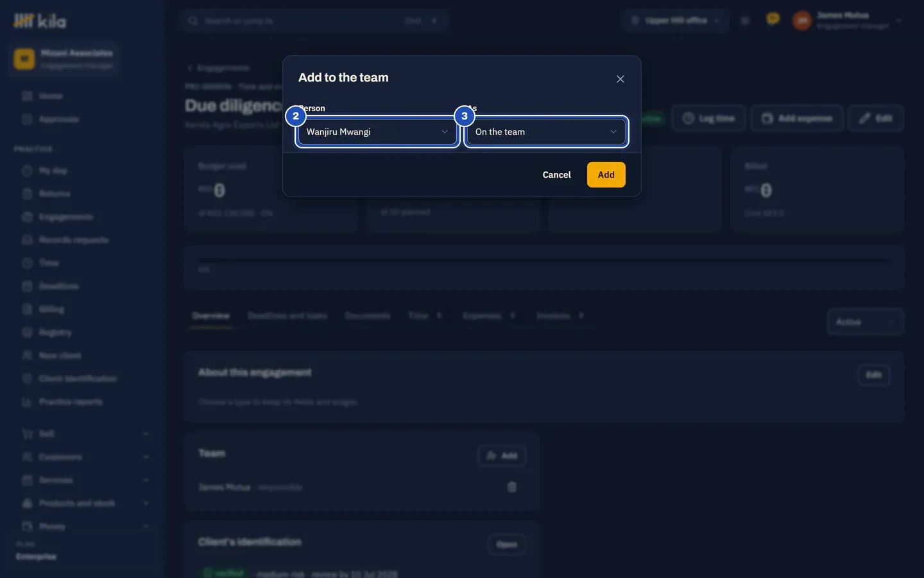Close the Add to the team dialog
The width and height of the screenshot is (924, 578).
click(x=620, y=79)
